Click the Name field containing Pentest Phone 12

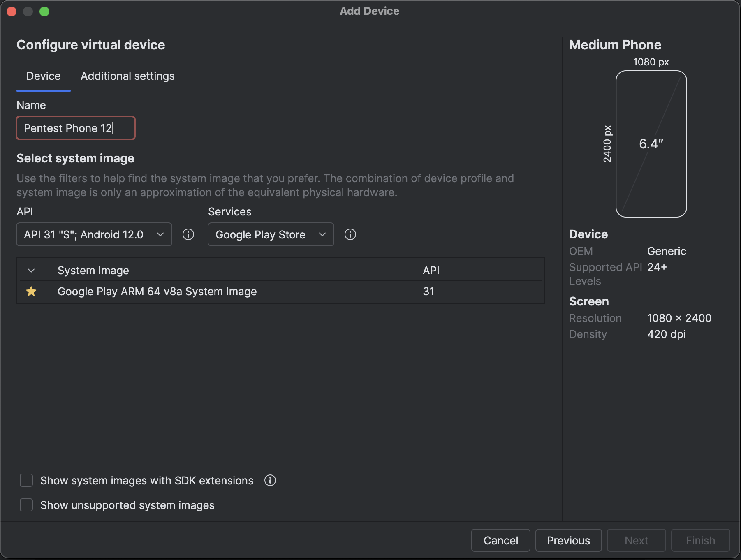click(76, 128)
